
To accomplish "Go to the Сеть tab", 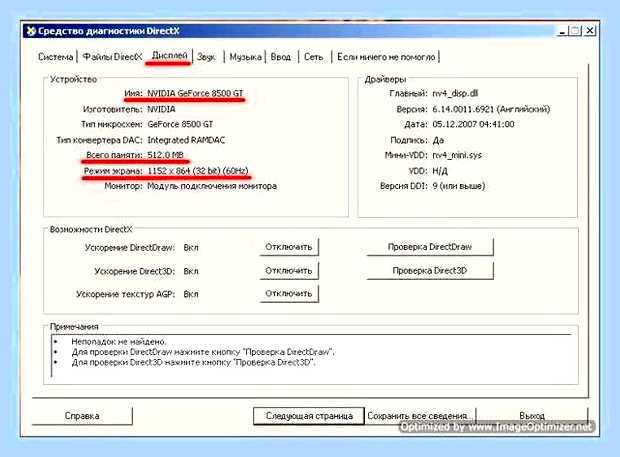I will point(314,57).
